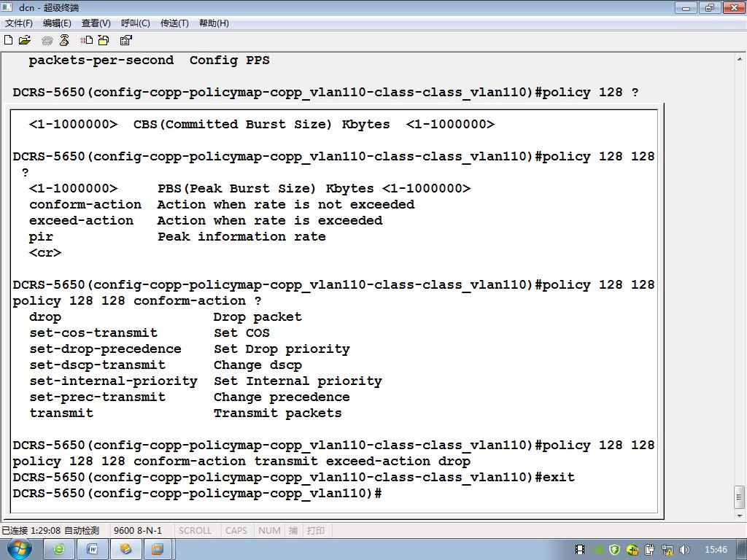Click the terminal scrollbar up arrow
The width and height of the screenshot is (747, 560).
pos(740,58)
